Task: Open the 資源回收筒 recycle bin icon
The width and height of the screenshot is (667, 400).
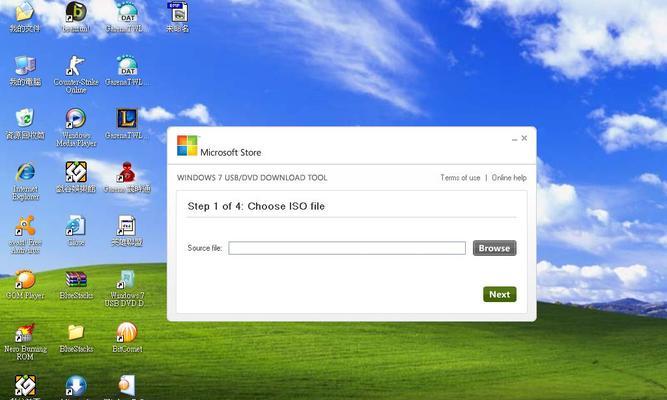Action: [25, 124]
